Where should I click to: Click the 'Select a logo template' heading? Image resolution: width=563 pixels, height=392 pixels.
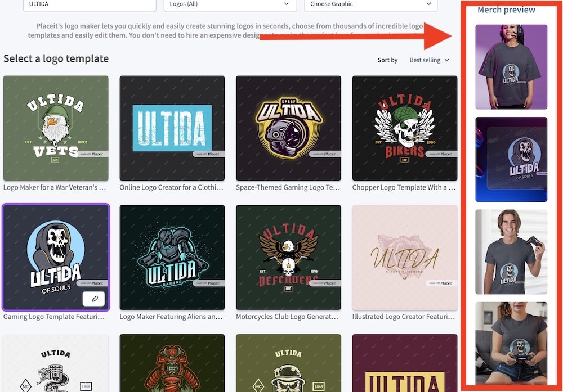pos(56,58)
